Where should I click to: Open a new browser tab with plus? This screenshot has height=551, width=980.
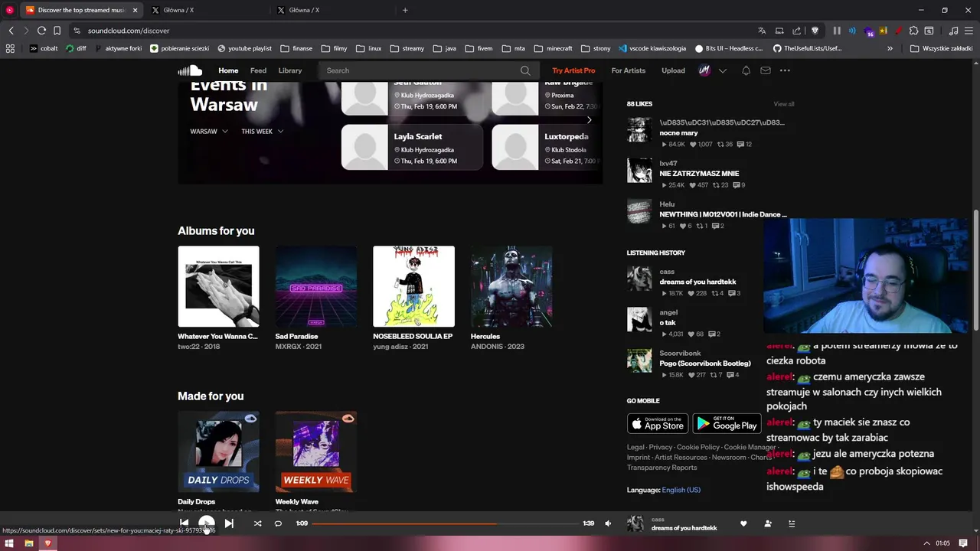(x=405, y=10)
